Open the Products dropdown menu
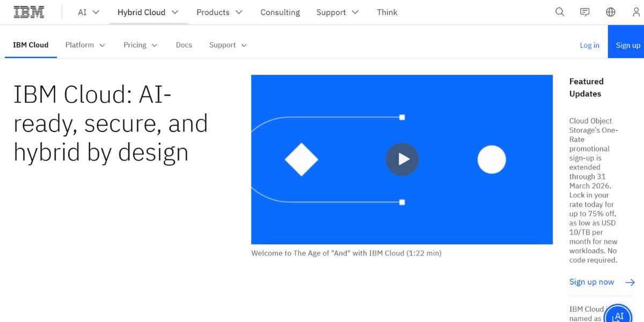The width and height of the screenshot is (644, 322). point(219,12)
